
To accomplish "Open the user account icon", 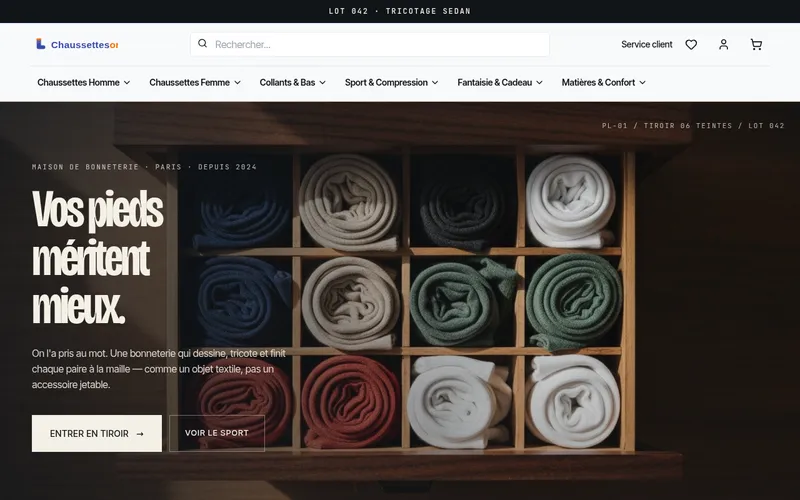I will coord(723,44).
